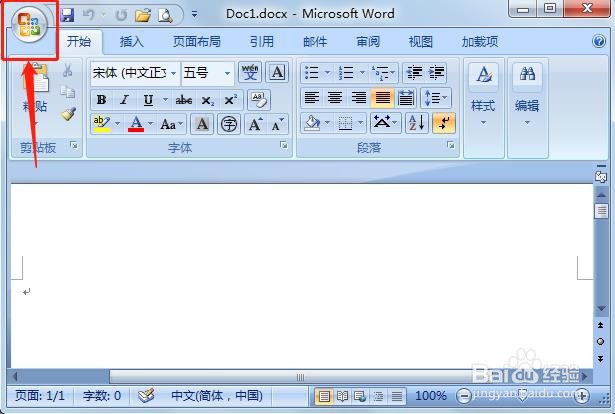The width and height of the screenshot is (615, 414).
Task: Open the font name combo box 宋体
Action: pos(135,73)
